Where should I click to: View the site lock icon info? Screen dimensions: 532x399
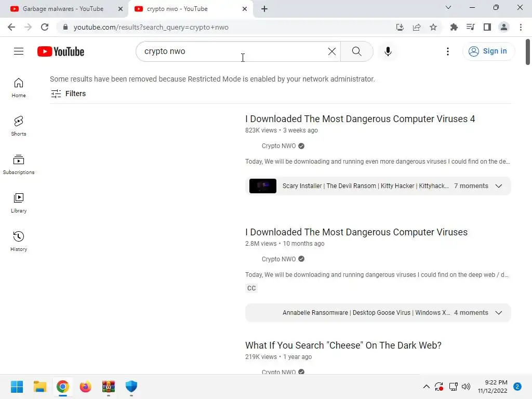[x=65, y=27]
